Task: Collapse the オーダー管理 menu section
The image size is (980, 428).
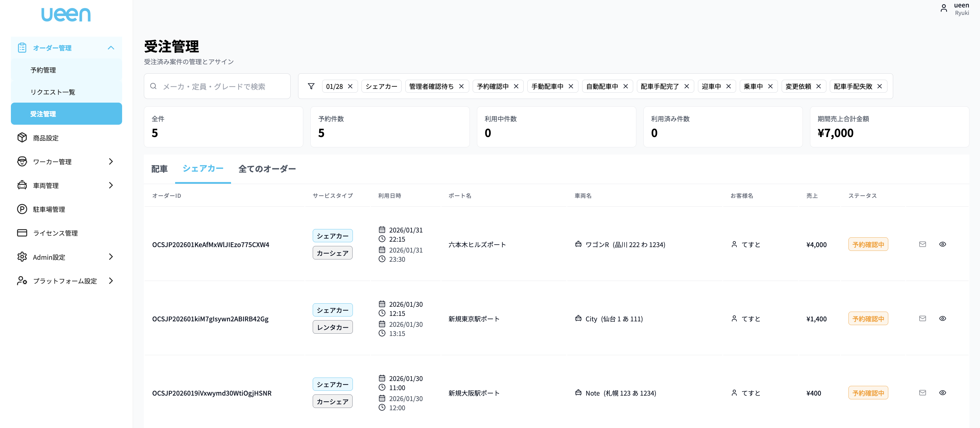Action: [x=111, y=48]
